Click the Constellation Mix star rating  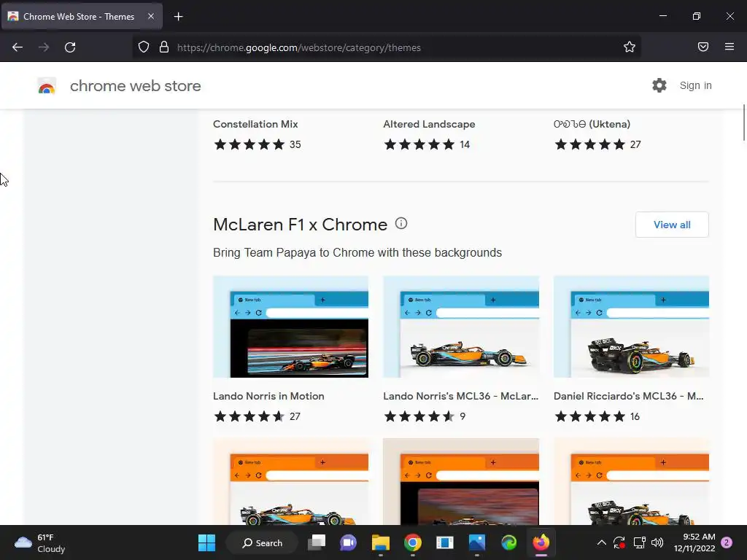pos(249,144)
